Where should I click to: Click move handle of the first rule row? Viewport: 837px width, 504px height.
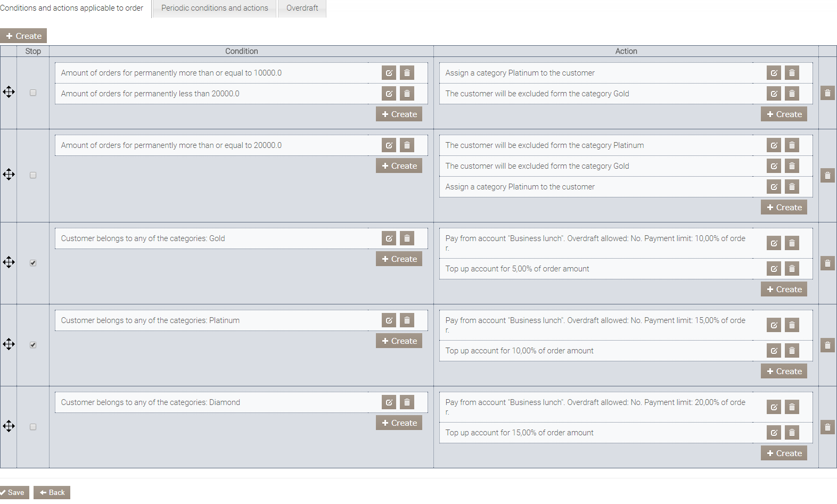pos(9,92)
